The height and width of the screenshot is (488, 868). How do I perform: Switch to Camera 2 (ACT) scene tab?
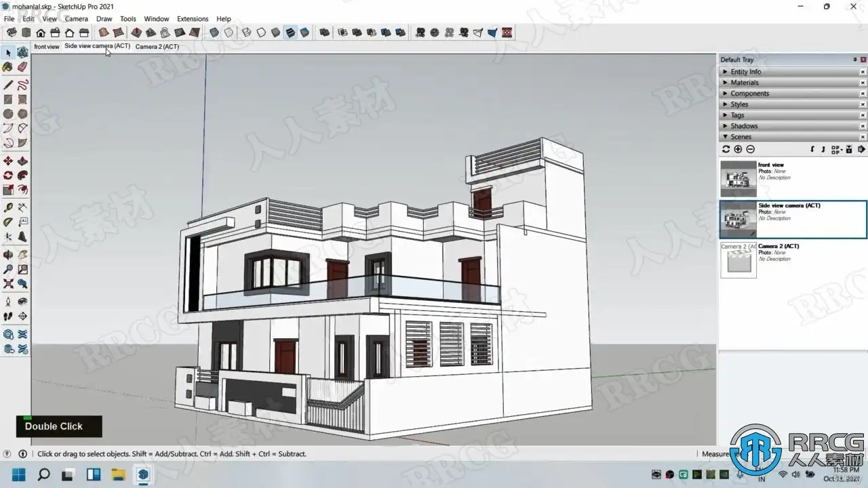[x=157, y=47]
